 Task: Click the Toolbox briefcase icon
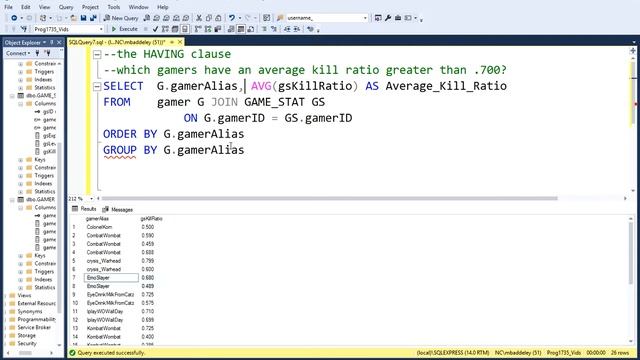398,18
